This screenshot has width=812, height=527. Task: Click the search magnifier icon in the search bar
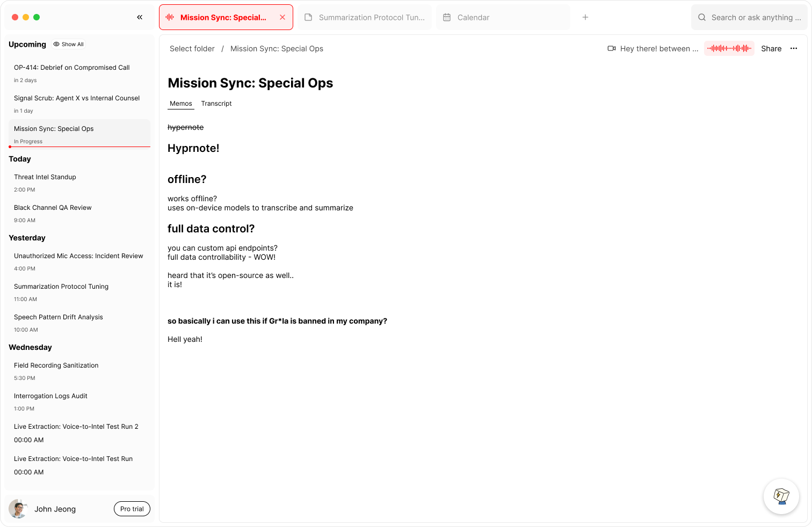[x=702, y=17]
